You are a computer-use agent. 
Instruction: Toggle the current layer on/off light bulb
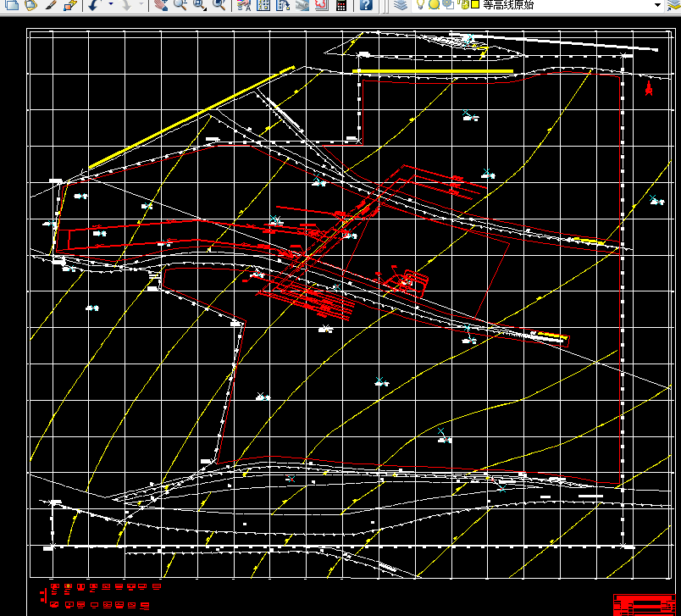[420, 5]
